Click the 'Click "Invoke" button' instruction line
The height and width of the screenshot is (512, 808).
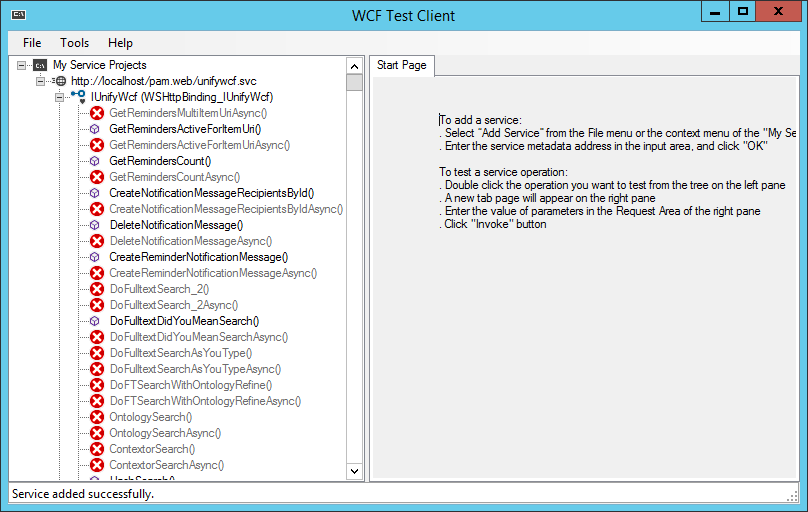[493, 224]
